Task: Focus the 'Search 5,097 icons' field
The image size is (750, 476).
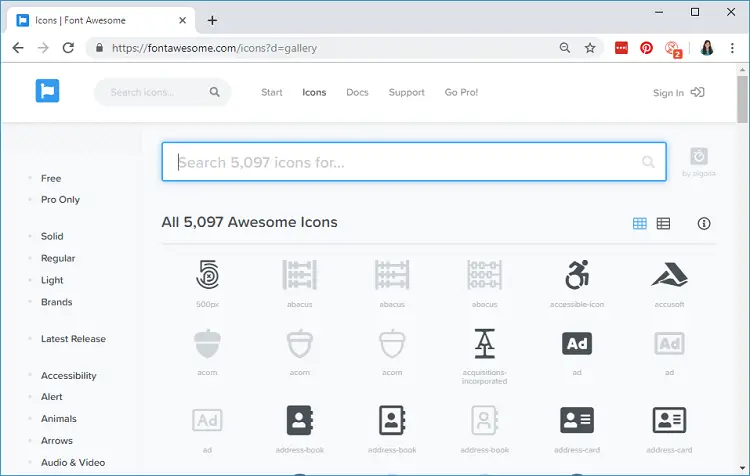Action: (414, 162)
